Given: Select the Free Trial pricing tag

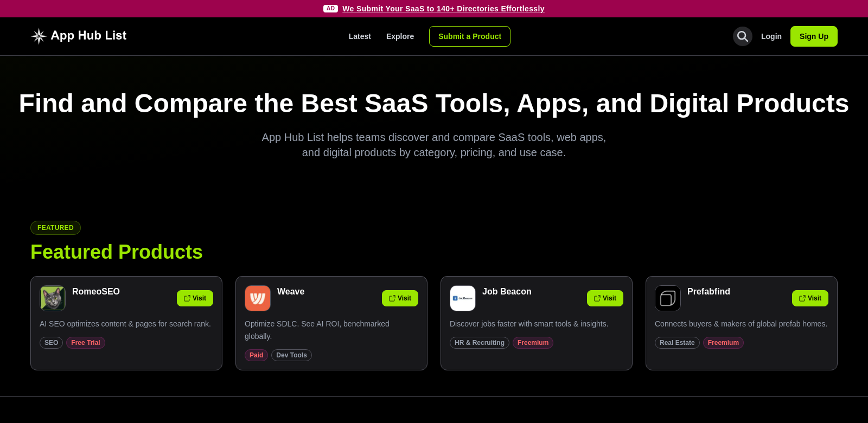Looking at the screenshot, I should pyautogui.click(x=86, y=343).
